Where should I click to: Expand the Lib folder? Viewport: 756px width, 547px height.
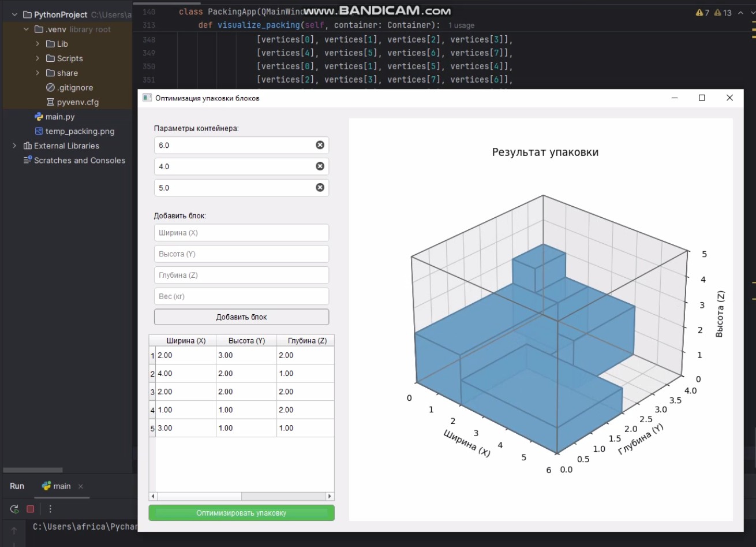click(x=38, y=44)
